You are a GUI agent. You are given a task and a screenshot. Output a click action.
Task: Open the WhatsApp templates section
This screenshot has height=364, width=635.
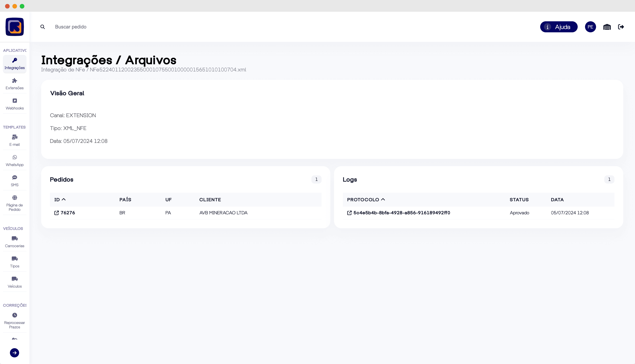pyautogui.click(x=15, y=160)
